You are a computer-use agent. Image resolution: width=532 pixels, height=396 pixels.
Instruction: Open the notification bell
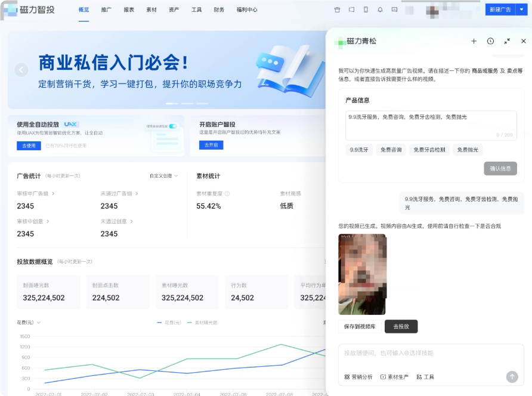tap(380, 10)
